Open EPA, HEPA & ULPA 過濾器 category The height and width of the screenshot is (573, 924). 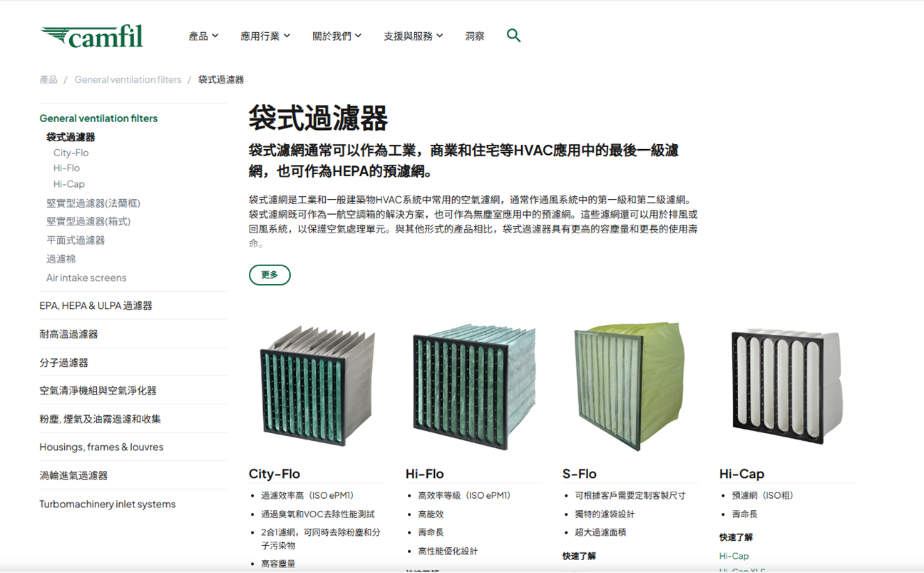coord(96,305)
